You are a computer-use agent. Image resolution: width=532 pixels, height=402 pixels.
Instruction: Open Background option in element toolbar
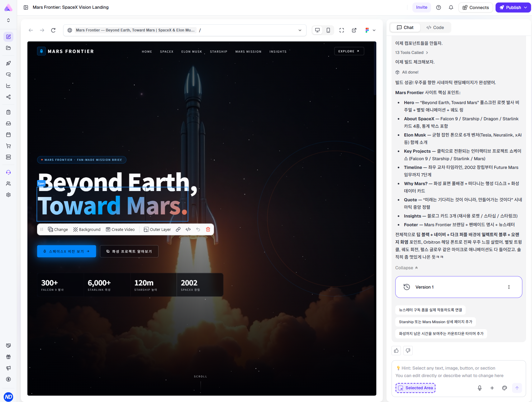click(x=87, y=230)
